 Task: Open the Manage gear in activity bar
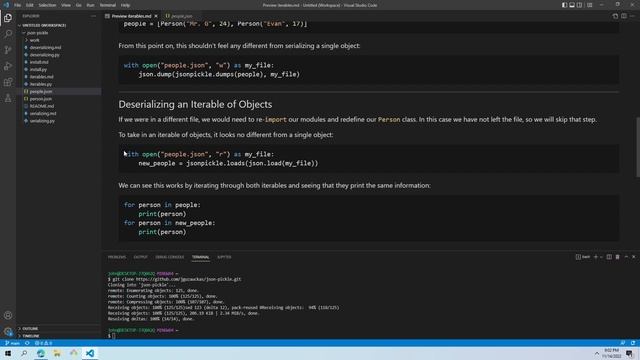click(x=8, y=331)
